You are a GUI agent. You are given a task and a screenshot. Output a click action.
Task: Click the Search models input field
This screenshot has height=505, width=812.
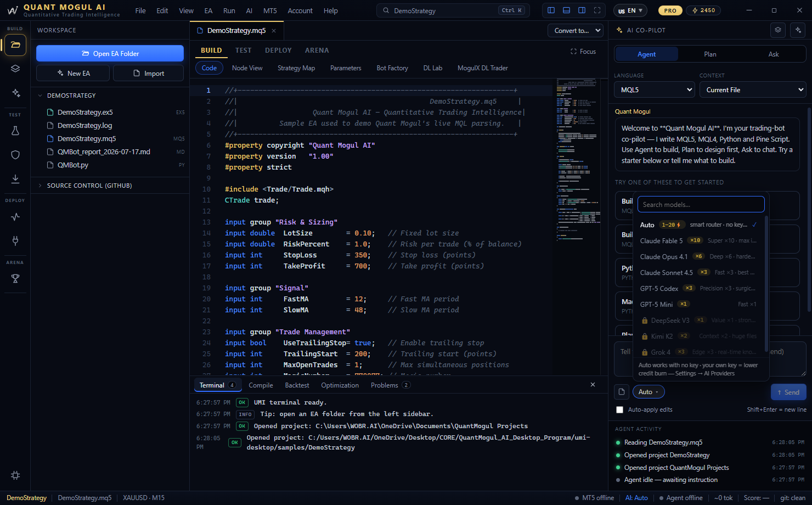(701, 204)
